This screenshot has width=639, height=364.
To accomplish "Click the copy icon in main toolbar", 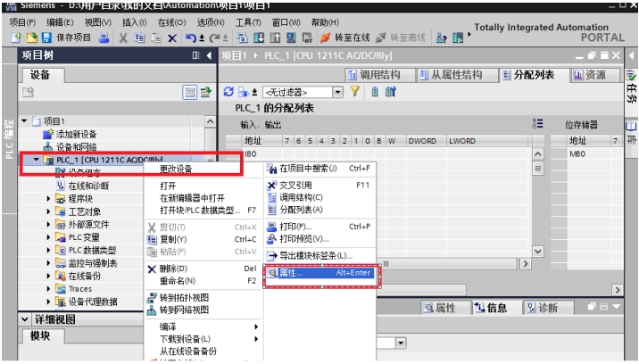I will coord(140,37).
